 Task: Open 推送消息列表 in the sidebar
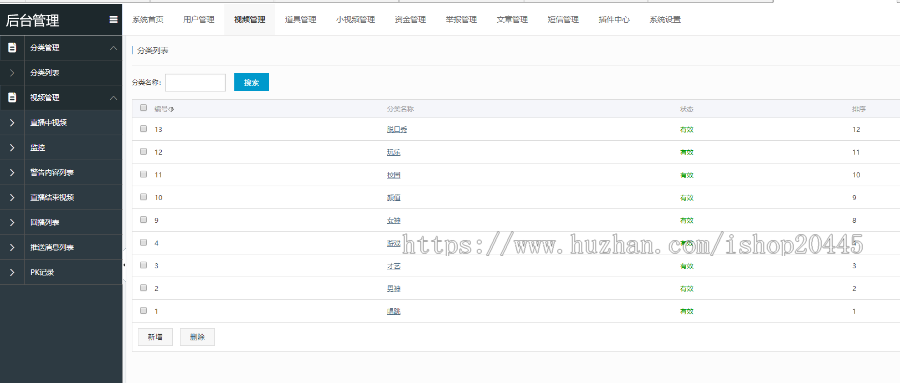pos(52,247)
